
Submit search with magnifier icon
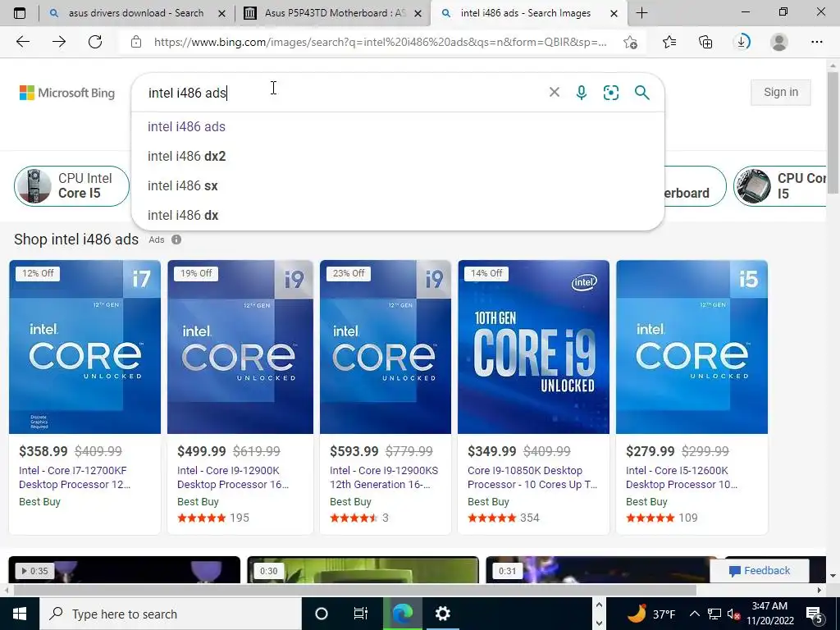click(x=641, y=93)
